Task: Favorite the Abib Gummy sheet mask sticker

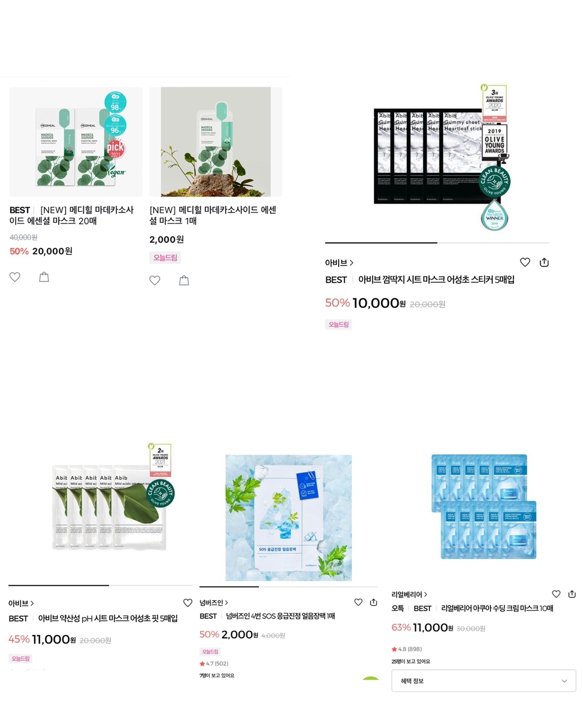Action: 525,262
